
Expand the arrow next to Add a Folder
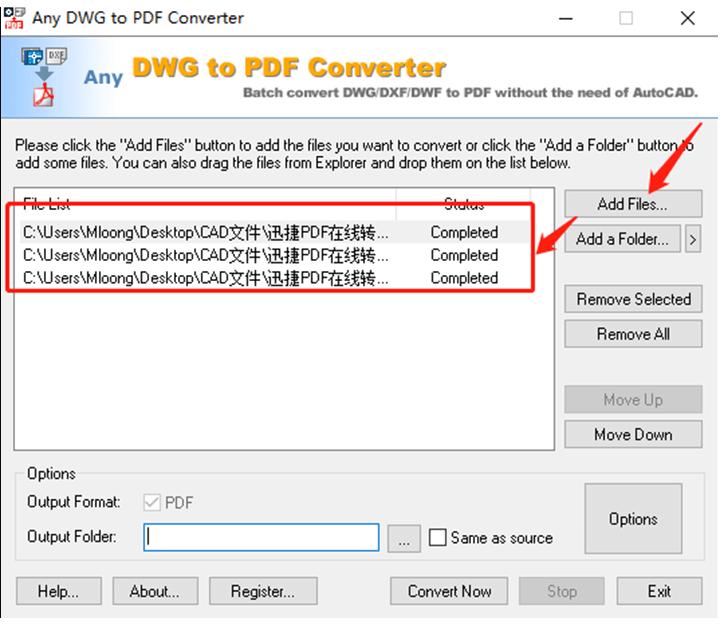coord(693,239)
